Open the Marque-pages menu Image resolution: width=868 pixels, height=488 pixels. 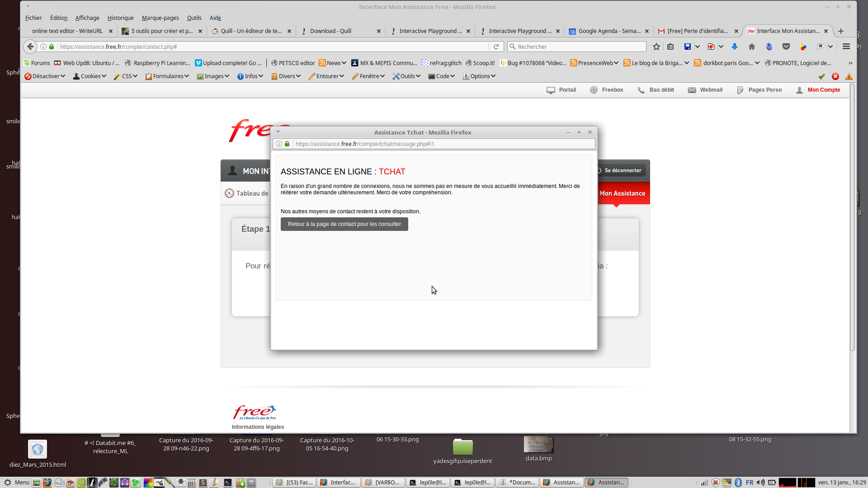tap(160, 18)
